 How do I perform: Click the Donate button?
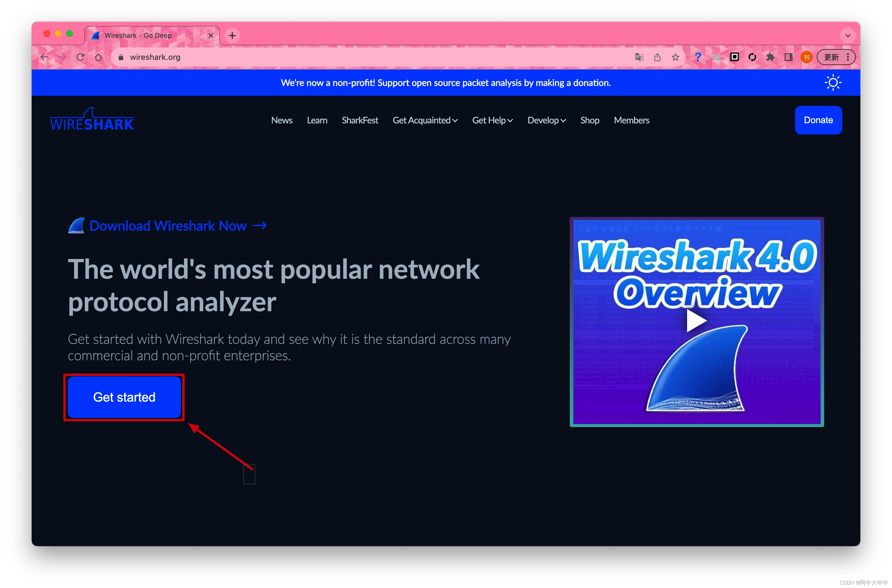point(819,120)
